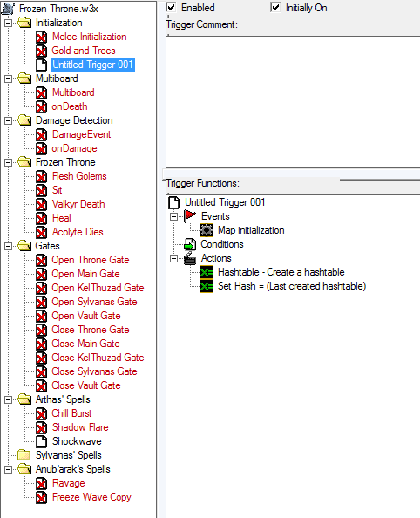
Task: Click the DamageEvent trigger icon
Action: (x=41, y=134)
